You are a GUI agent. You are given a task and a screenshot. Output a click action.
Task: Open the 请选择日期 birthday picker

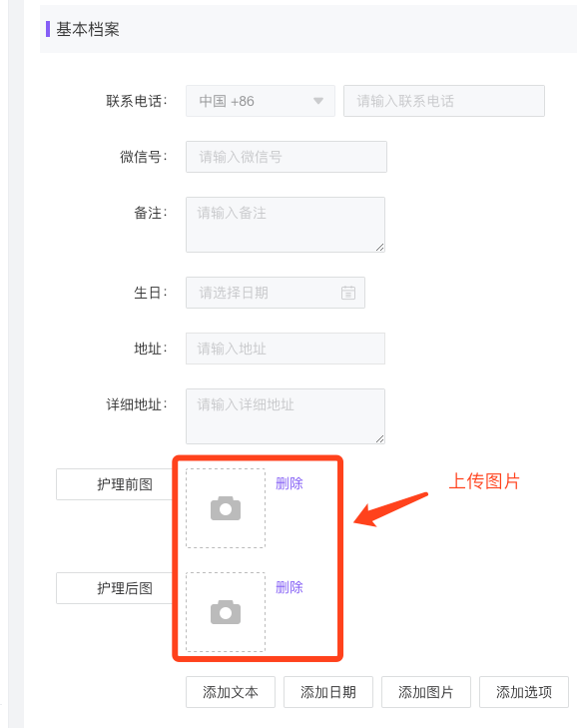(276, 293)
